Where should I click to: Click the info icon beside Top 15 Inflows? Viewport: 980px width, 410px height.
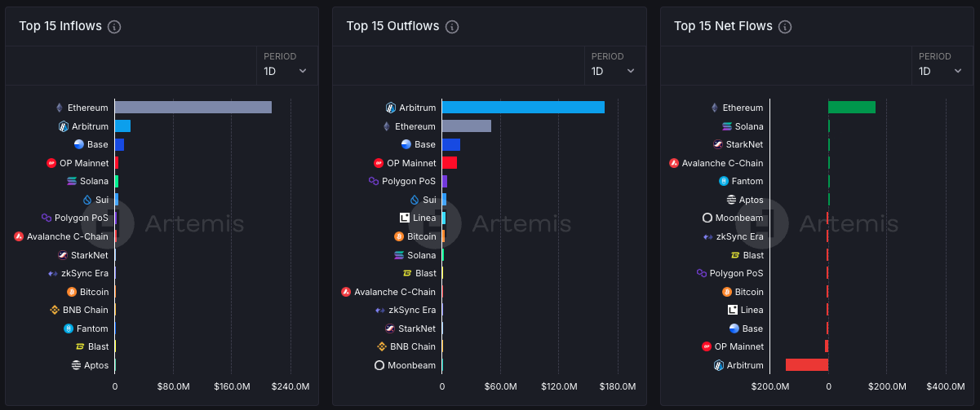114,27
